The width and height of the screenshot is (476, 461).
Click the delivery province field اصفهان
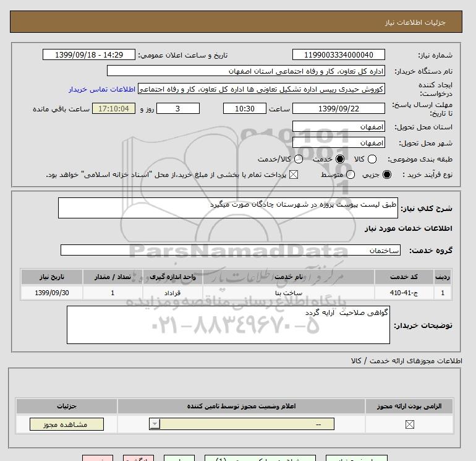coord(339,126)
